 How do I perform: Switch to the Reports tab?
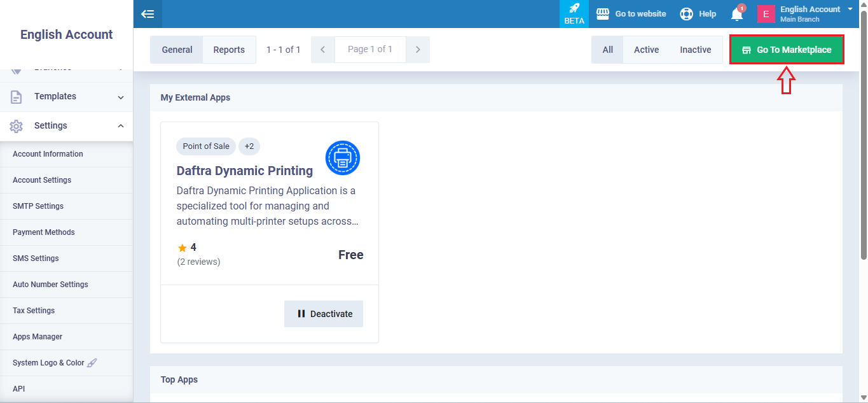(229, 50)
